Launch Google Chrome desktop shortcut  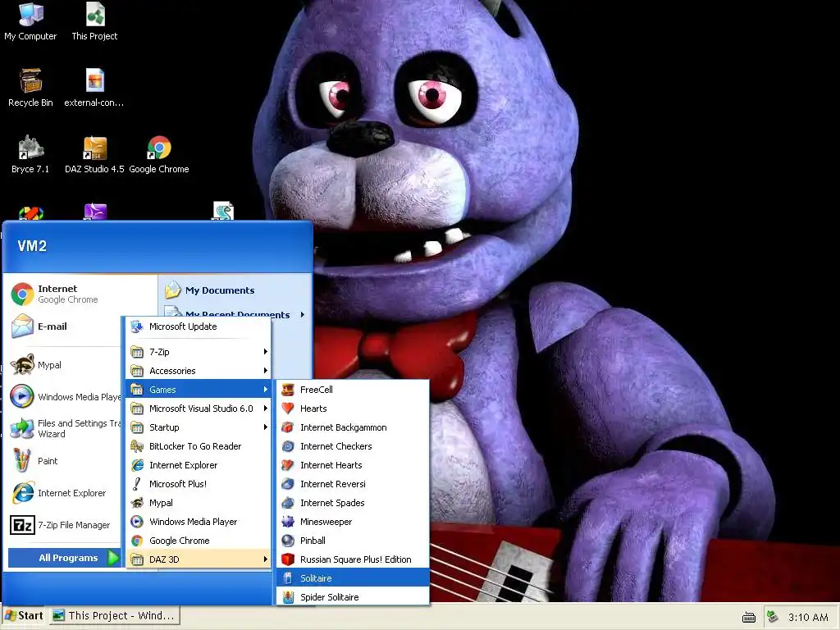tap(159, 154)
